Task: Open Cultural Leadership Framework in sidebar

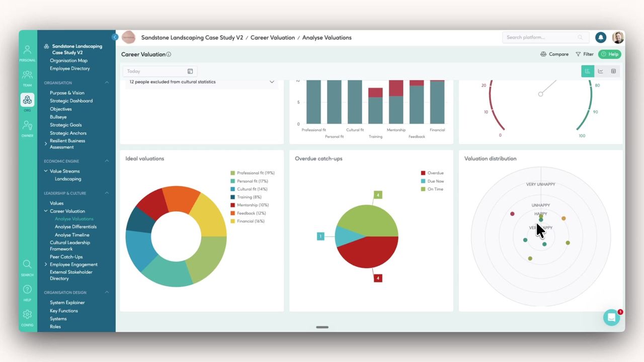Action: [70, 245]
